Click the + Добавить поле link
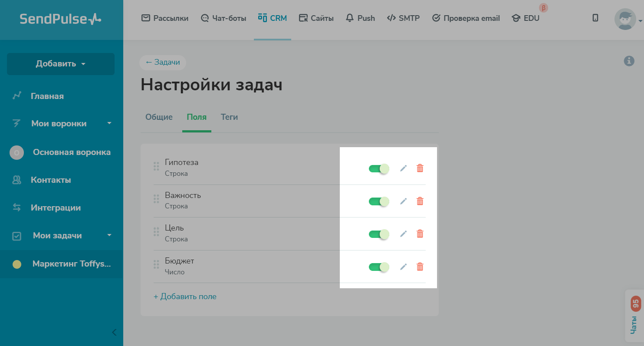 (x=185, y=297)
